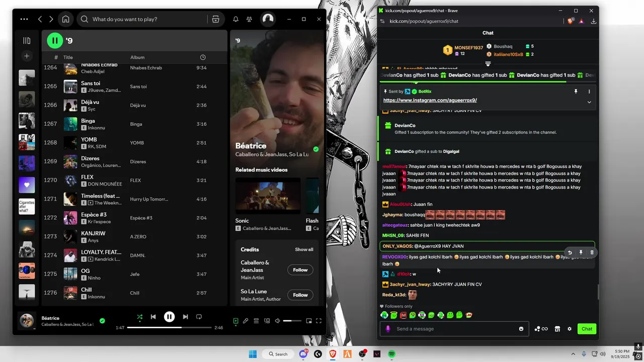Open Spotify Friend Activity icon
Screen dimensions: 644x362
(x=249, y=19)
